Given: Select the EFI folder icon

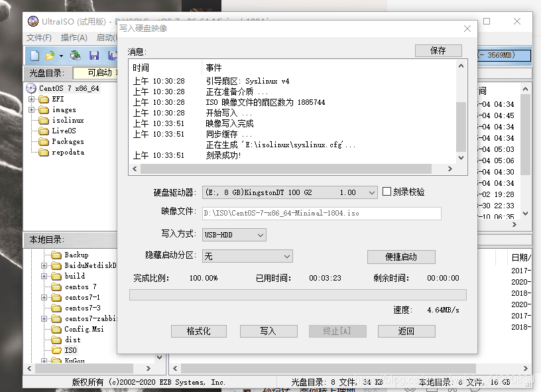Looking at the screenshot, I should (44, 99).
